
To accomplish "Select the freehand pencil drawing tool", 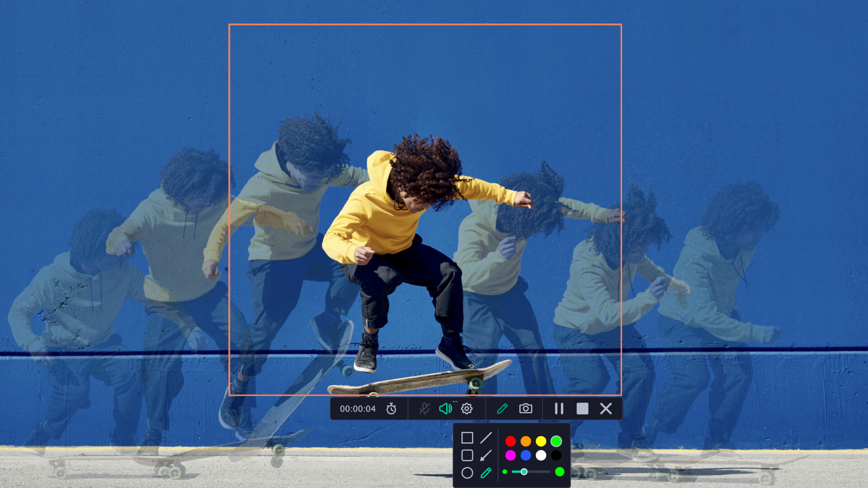I will click(x=486, y=473).
